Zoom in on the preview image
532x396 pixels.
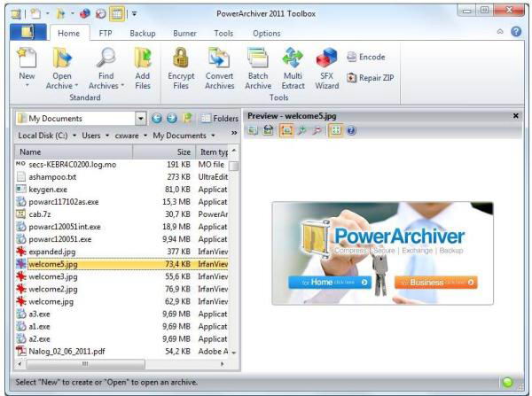[x=301, y=130]
